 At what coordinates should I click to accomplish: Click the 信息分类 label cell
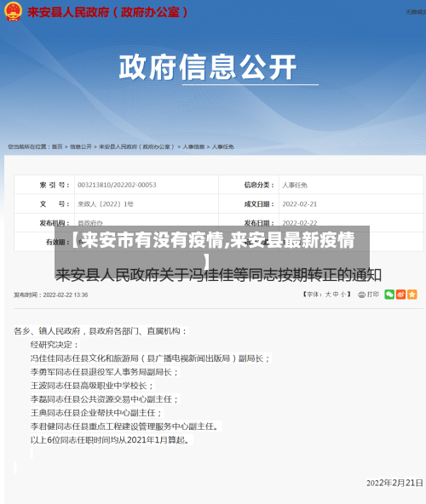(x=249, y=185)
